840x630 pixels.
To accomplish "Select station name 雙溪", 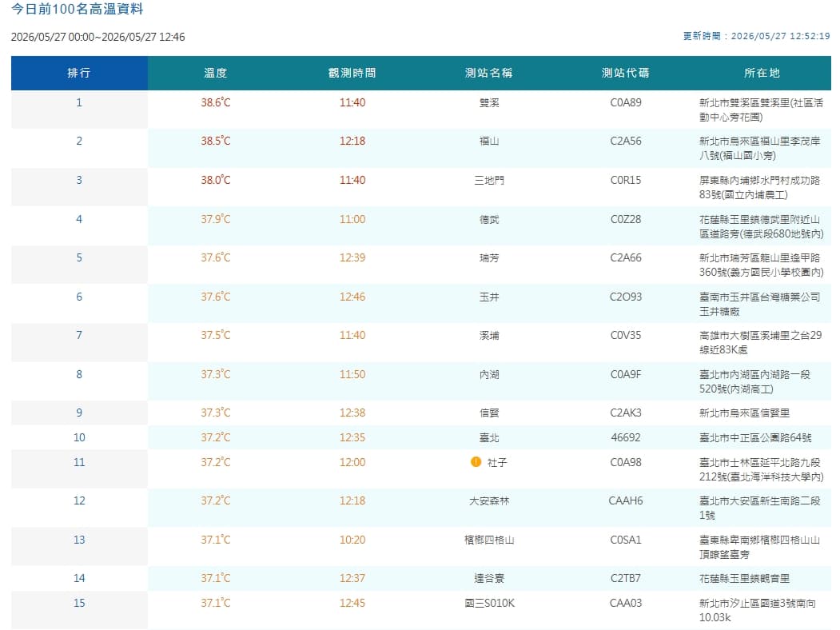I will [x=489, y=103].
